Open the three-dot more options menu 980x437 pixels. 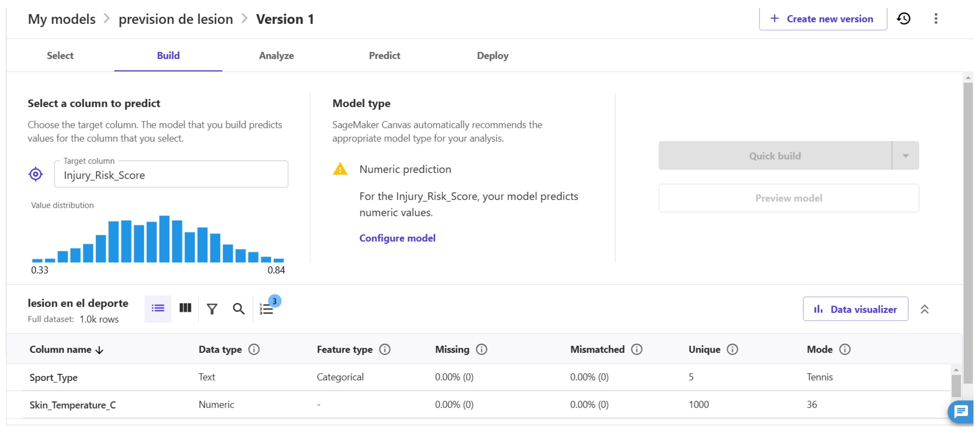pyautogui.click(x=936, y=18)
